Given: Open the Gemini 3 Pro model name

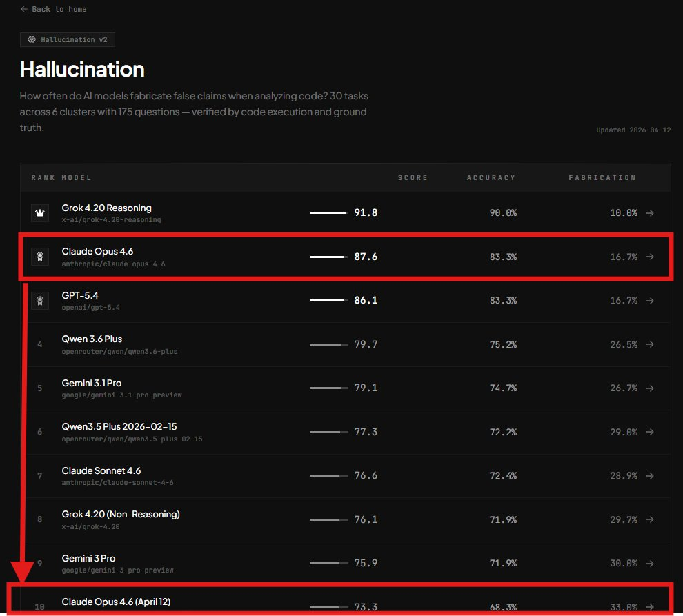Looking at the screenshot, I should pos(88,558).
